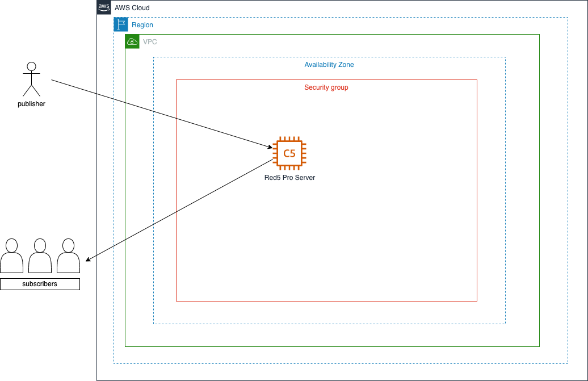
Task: Select the green VPC cloud icon
Action: (132, 41)
